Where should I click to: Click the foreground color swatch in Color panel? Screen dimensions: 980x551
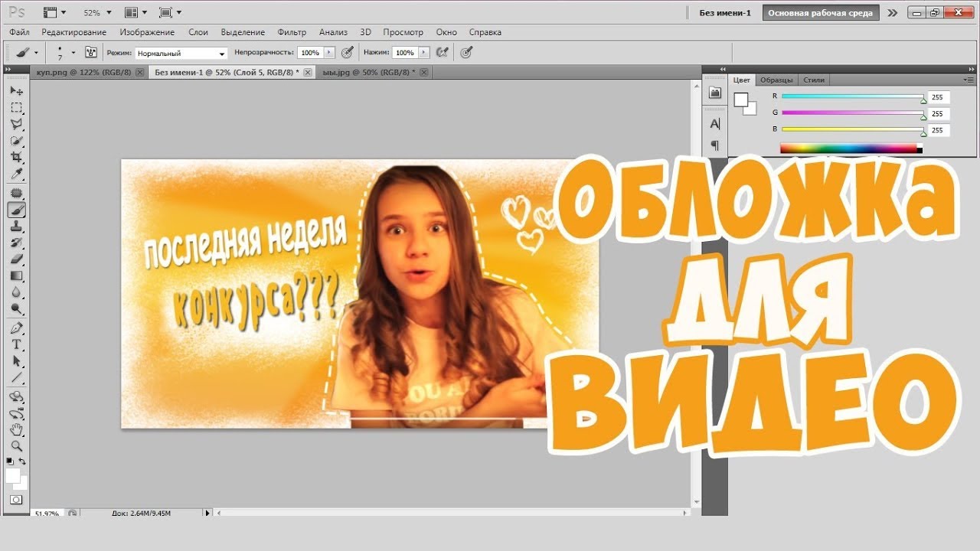(741, 99)
